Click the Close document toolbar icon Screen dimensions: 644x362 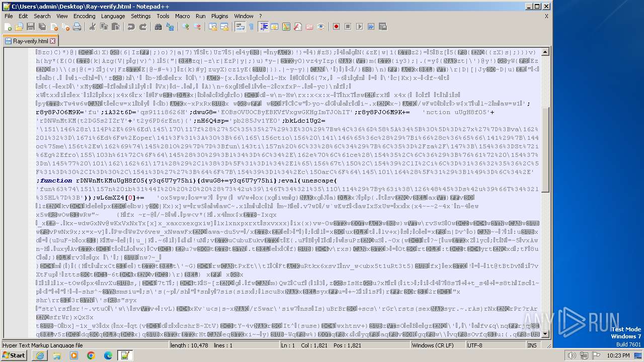click(54, 27)
